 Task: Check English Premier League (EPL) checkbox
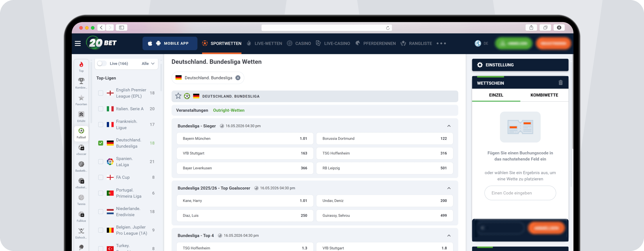pos(101,93)
